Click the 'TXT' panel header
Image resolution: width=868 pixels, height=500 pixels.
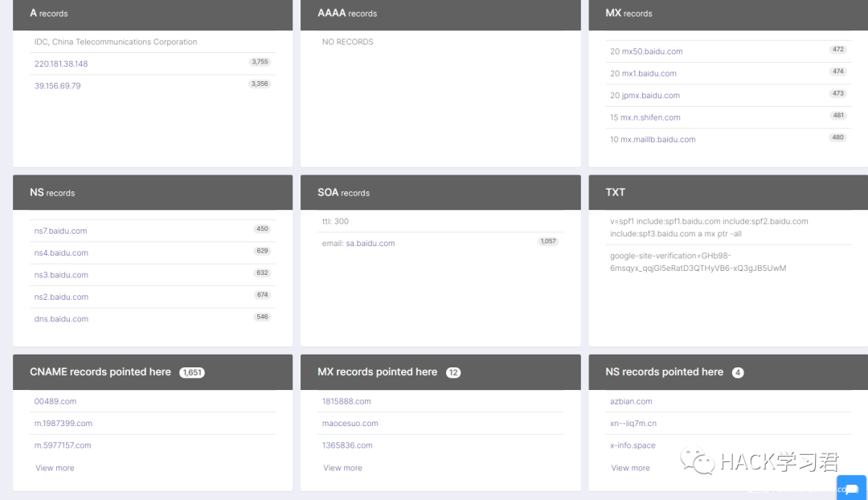tap(728, 193)
